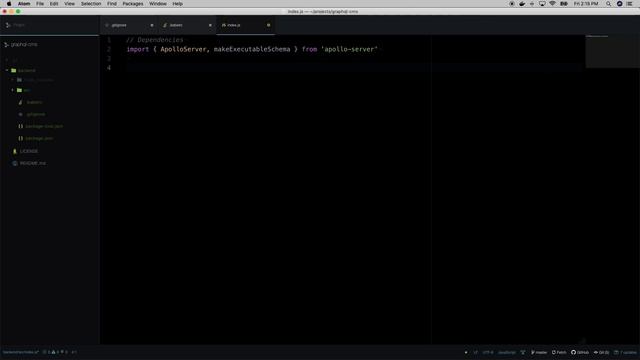This screenshot has height=360, width=640.
Task: Collapse the src folder arrow
Action: pos(13,90)
